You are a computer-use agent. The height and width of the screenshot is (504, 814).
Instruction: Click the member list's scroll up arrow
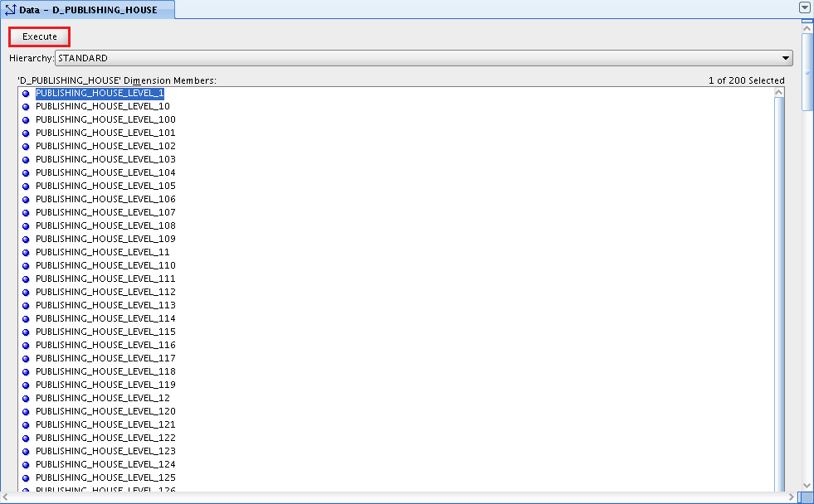point(778,92)
